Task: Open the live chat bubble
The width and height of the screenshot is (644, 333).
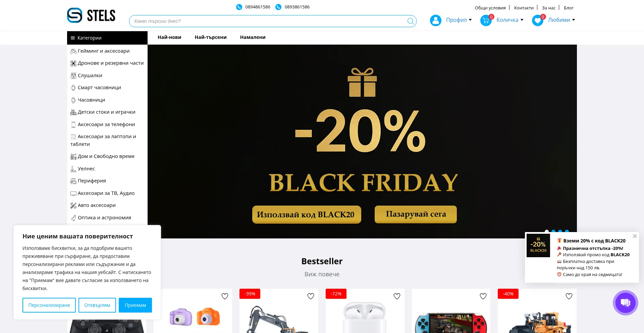Action: [x=625, y=303]
